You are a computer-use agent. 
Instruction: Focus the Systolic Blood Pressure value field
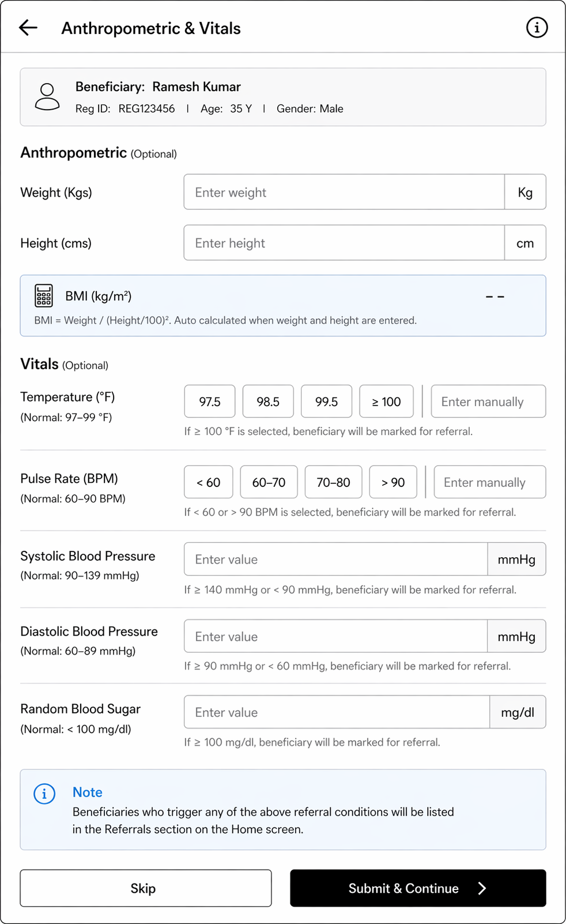[336, 559]
